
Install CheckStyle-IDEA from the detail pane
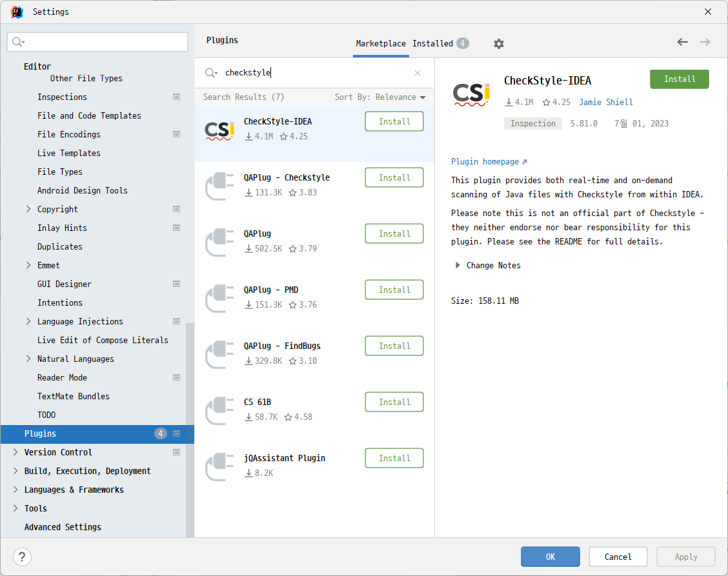tap(679, 79)
